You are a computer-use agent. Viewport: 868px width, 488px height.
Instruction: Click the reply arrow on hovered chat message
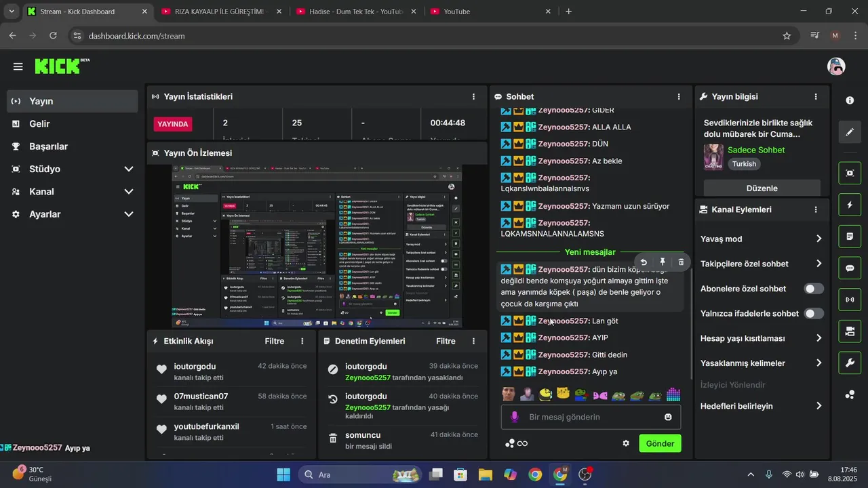click(x=644, y=262)
